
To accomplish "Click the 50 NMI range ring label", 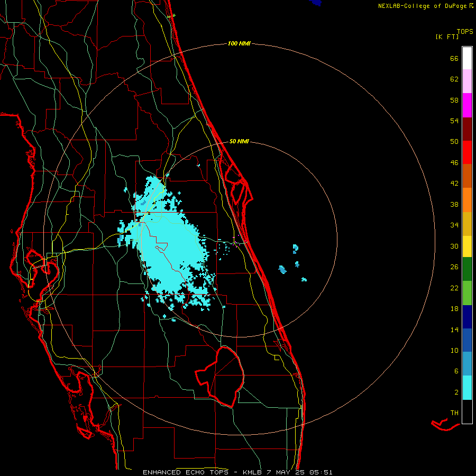I will pyautogui.click(x=239, y=141).
